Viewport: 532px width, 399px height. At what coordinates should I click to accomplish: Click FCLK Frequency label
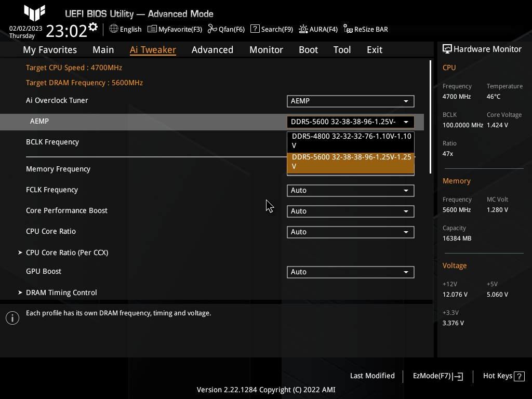coord(52,190)
